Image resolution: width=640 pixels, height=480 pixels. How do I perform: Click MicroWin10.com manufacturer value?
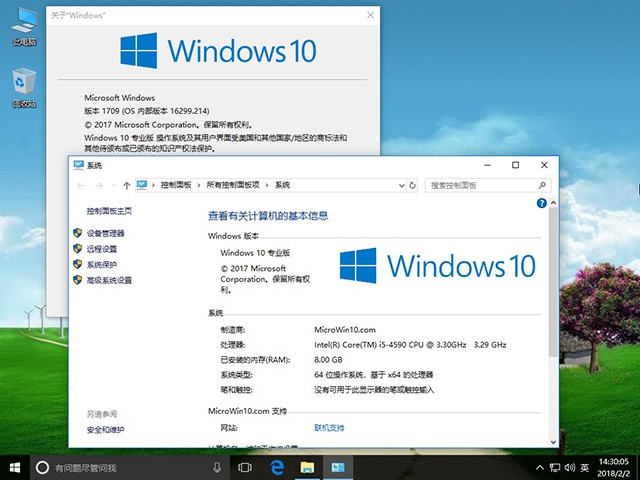(345, 330)
